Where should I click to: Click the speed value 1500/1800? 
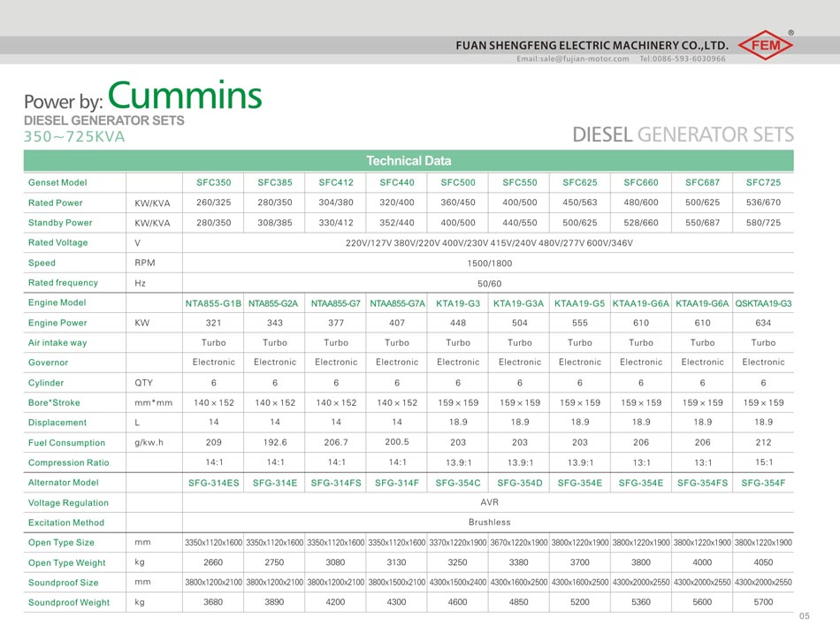coord(489,264)
